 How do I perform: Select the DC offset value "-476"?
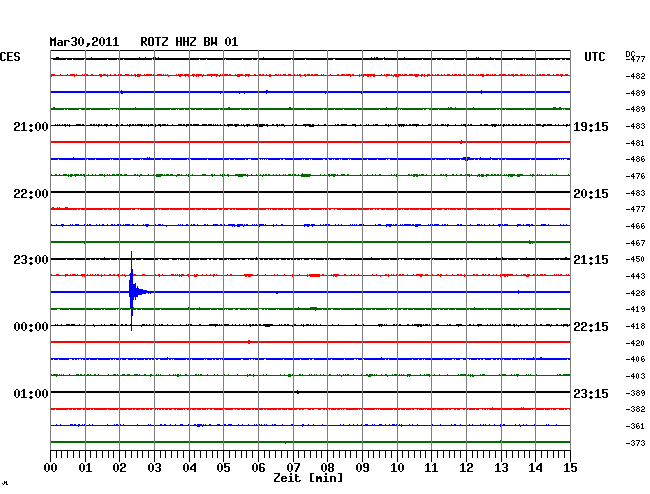[635, 176]
